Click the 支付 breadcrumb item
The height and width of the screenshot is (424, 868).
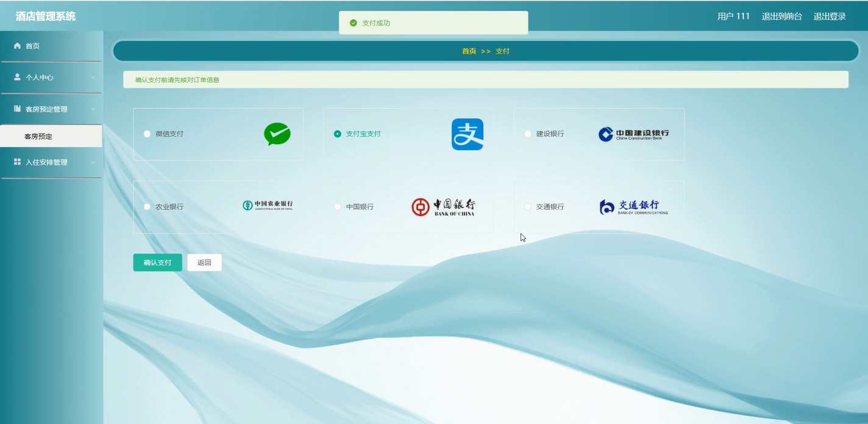tap(502, 51)
